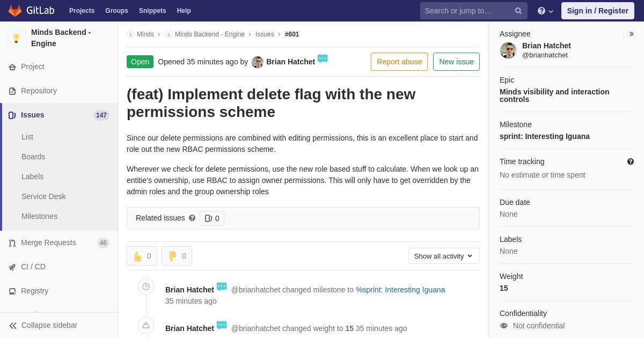Open the Projects menu
644x338 pixels.
tap(82, 11)
